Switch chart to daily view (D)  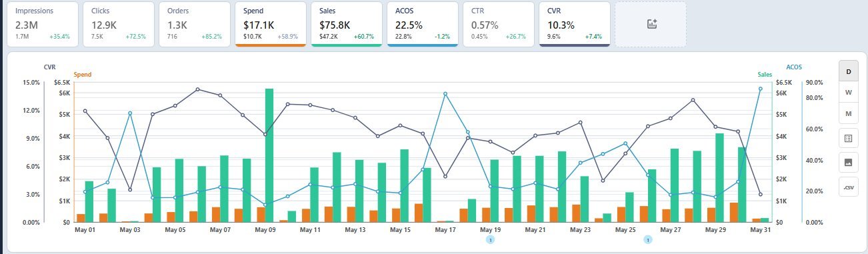click(x=848, y=71)
